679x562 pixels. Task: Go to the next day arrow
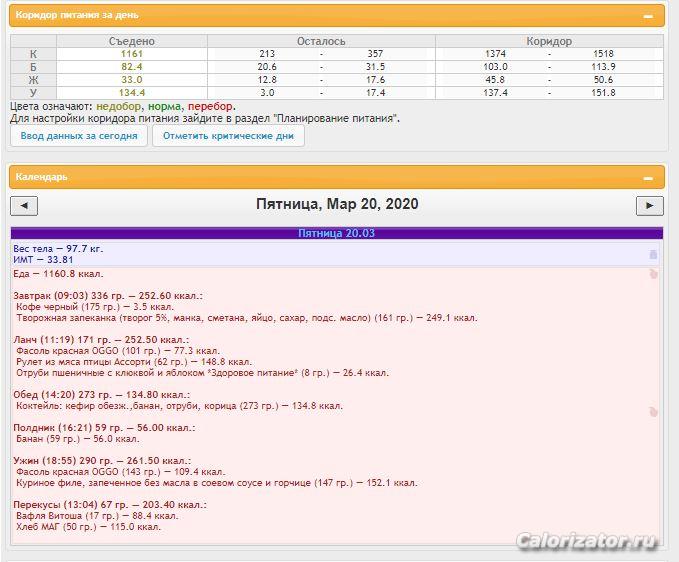(x=649, y=206)
